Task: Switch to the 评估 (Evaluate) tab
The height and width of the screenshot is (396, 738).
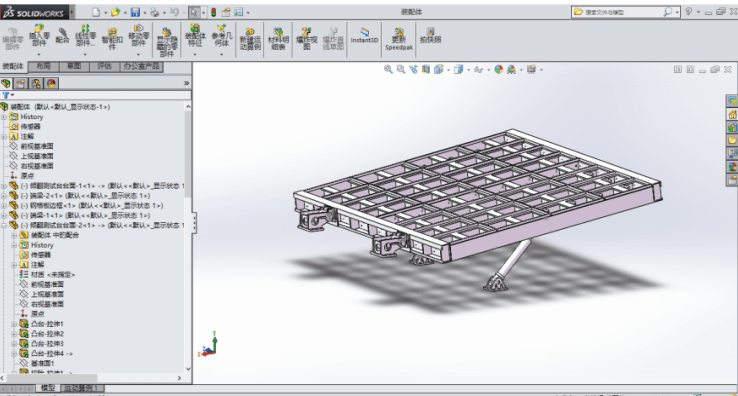Action: point(104,66)
